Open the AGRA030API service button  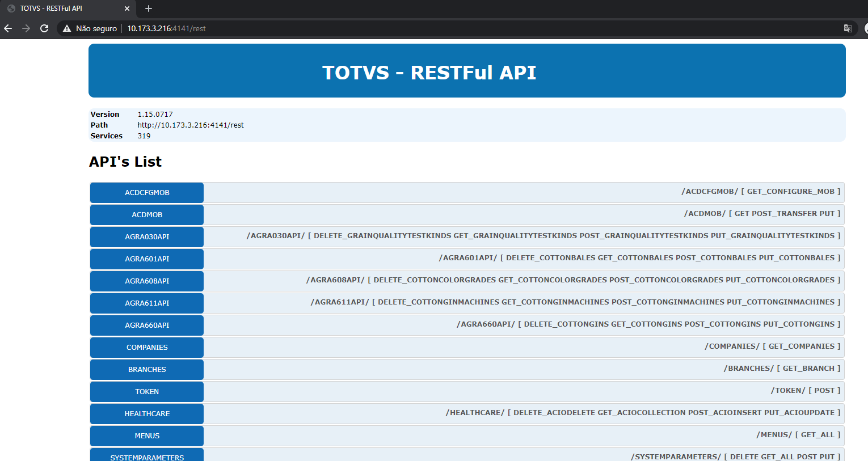click(147, 237)
